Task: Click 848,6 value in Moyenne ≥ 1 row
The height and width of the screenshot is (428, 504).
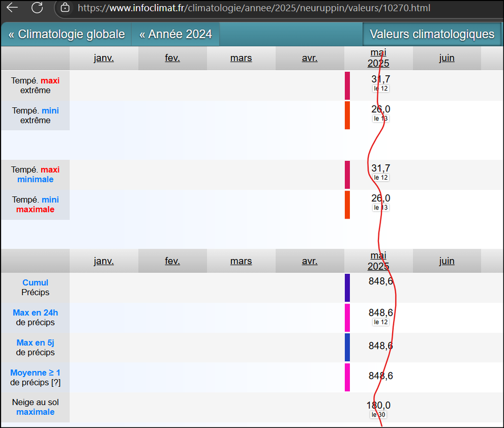Action: coord(381,375)
